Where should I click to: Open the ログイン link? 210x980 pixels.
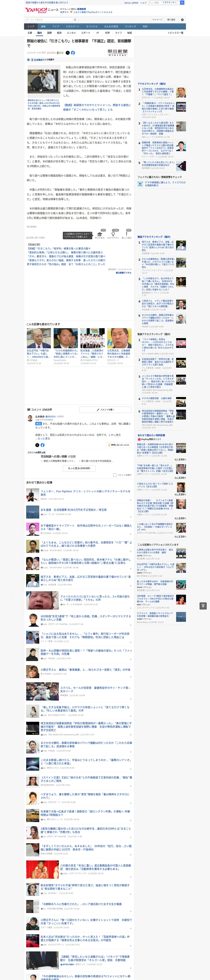[64, 12]
